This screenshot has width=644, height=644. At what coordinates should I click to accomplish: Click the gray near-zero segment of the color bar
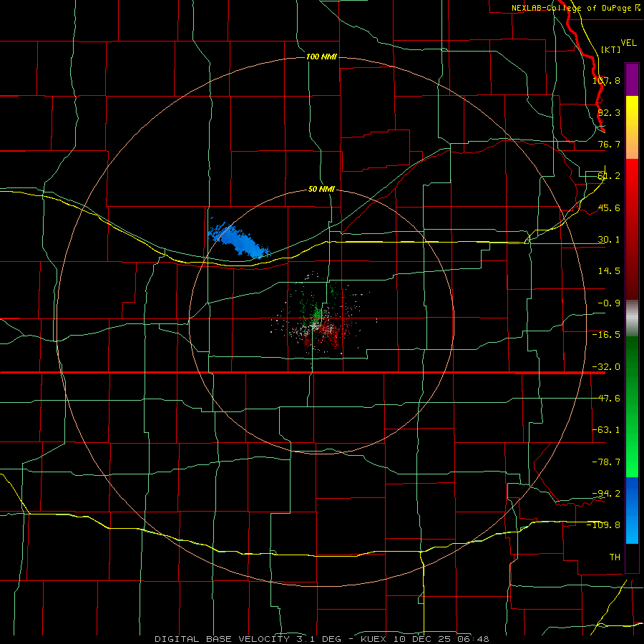[632, 318]
